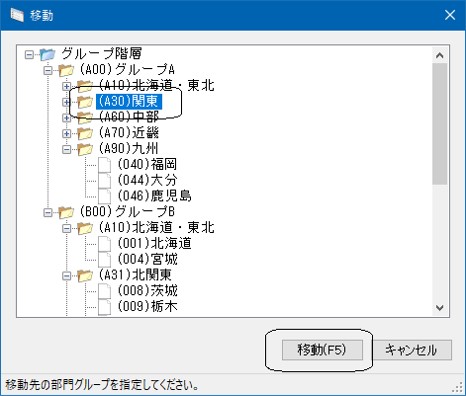466x396 pixels.
Task: Click the (A31)北関東 folder icon
Action: 85,276
